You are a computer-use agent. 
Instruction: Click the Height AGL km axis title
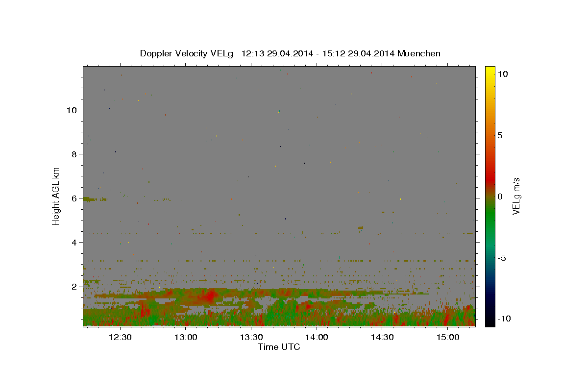(56, 196)
